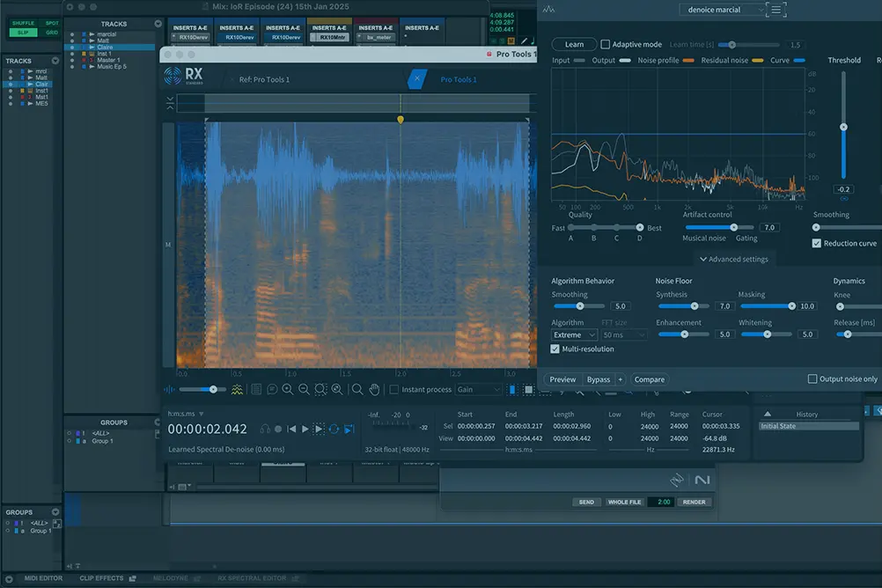Click the record button in RX transport

point(278,429)
